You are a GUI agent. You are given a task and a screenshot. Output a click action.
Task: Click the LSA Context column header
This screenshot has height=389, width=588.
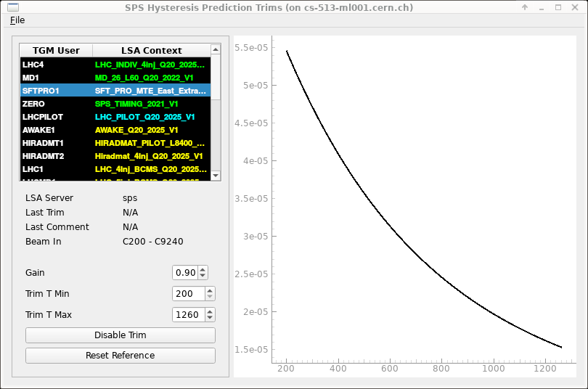point(151,51)
